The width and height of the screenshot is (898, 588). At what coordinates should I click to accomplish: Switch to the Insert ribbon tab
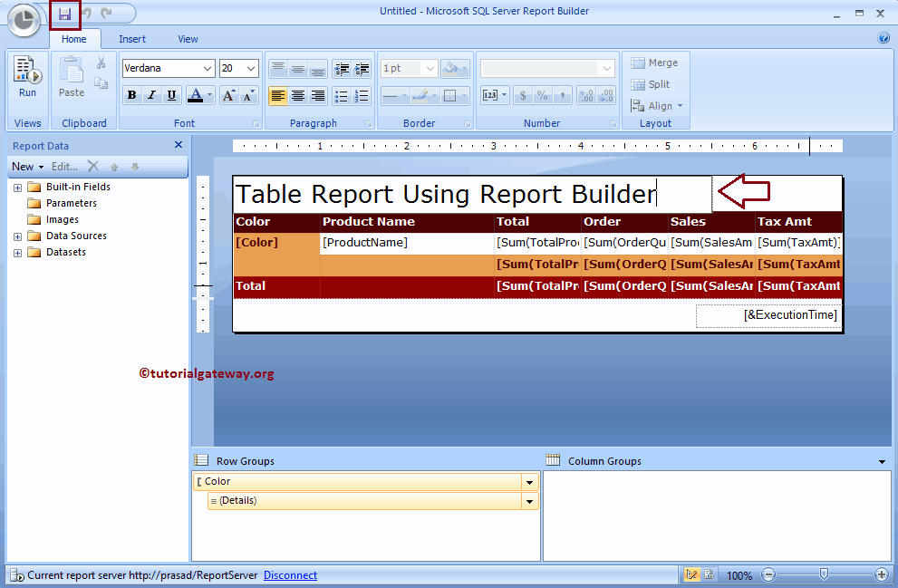(x=132, y=39)
